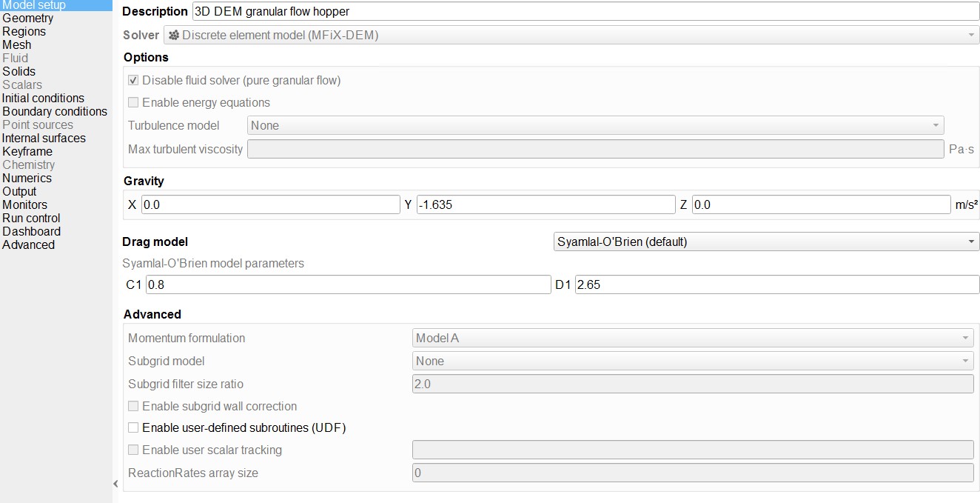
Task: Edit the C1 parameter field
Action: [348, 284]
